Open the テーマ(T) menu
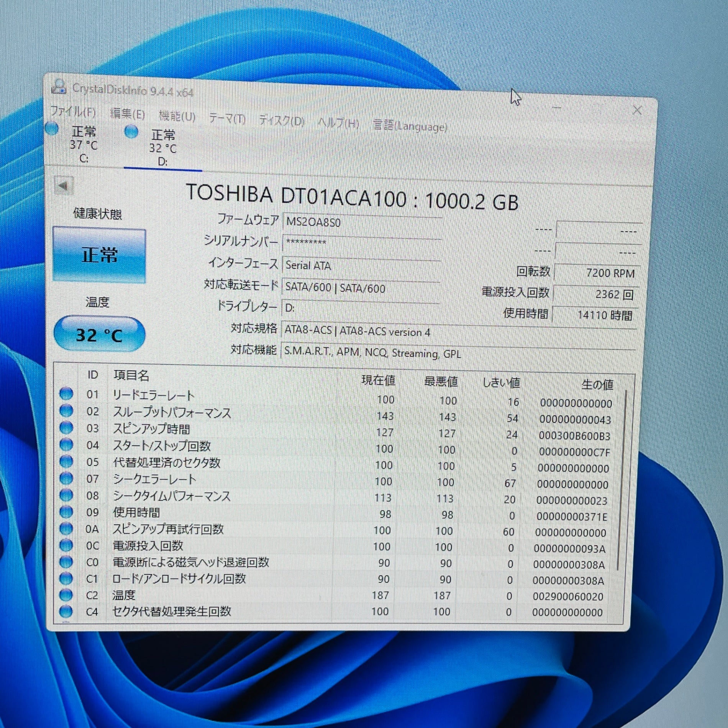The width and height of the screenshot is (728, 728). (x=227, y=119)
